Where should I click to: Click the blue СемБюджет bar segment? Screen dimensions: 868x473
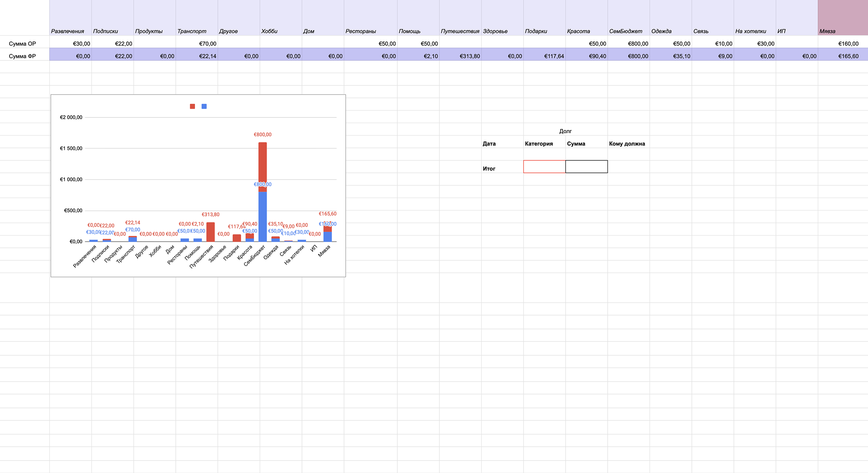click(263, 217)
